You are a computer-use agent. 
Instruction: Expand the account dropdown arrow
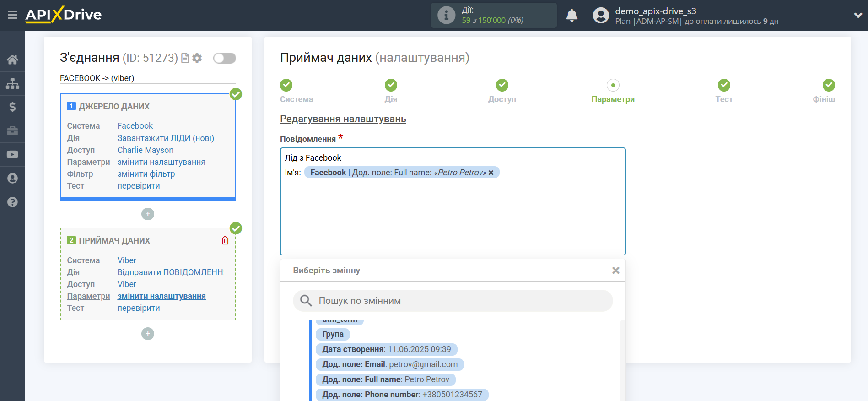tap(858, 15)
